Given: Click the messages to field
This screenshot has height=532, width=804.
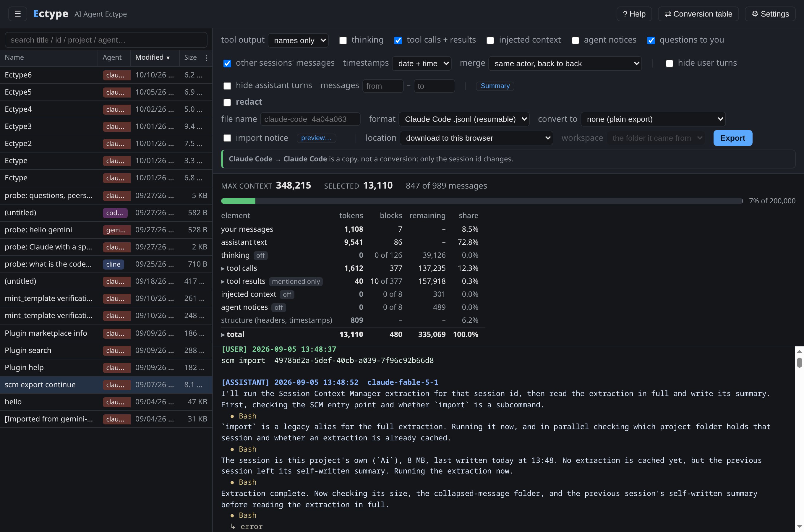Looking at the screenshot, I should (434, 86).
